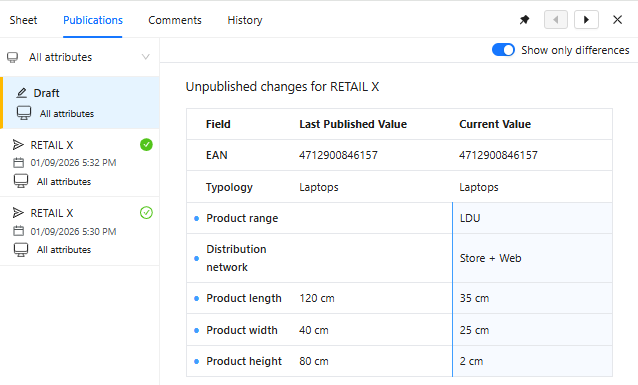Click calendar icon next to 5:32 PM date
This screenshot has width=638, height=385.
pos(19,163)
